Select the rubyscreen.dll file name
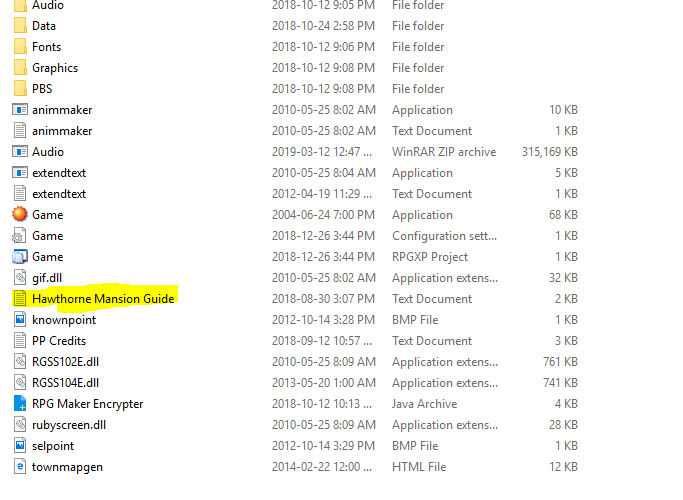 (68, 425)
